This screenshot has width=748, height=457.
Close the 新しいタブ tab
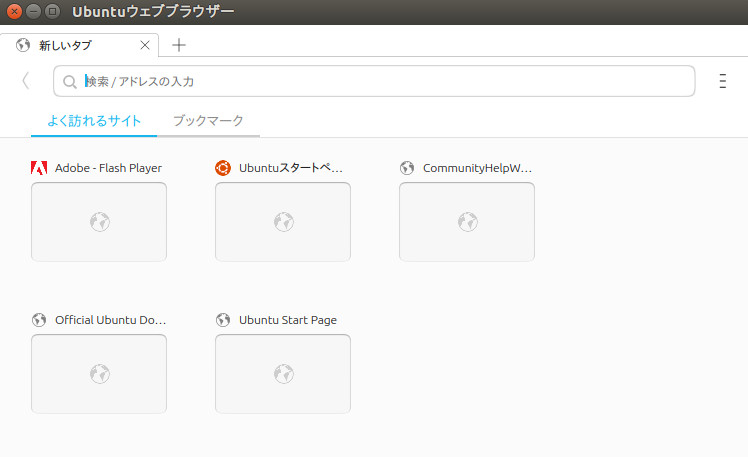(x=145, y=45)
